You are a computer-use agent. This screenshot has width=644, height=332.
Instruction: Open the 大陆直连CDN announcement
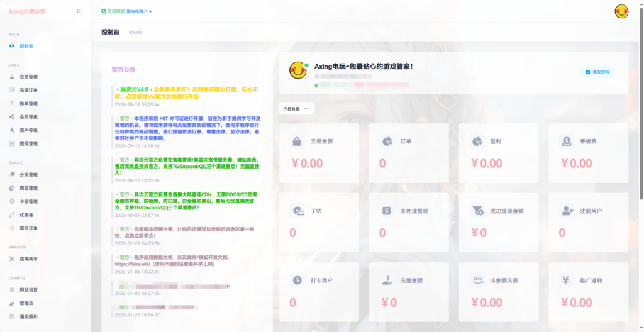[x=187, y=201]
